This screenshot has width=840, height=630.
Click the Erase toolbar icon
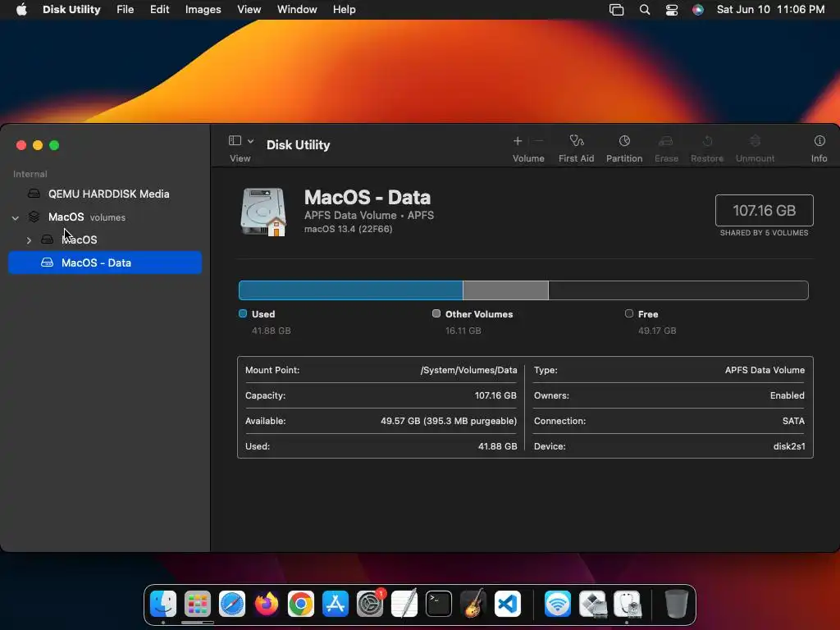(666, 141)
